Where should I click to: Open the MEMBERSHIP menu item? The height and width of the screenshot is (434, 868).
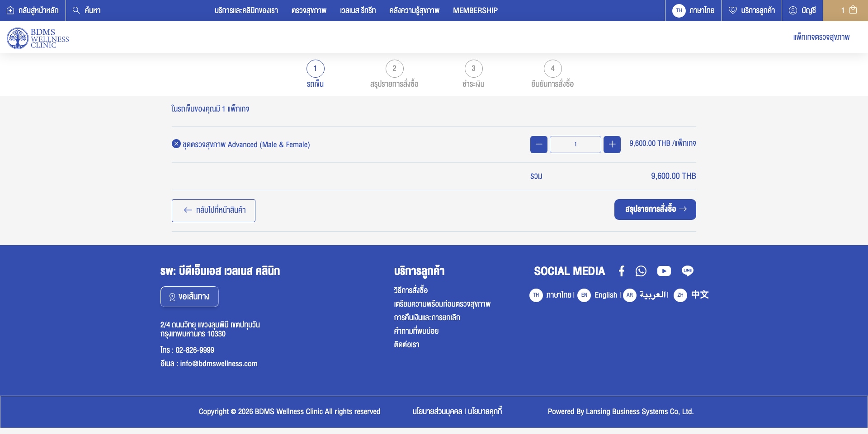pos(475,10)
